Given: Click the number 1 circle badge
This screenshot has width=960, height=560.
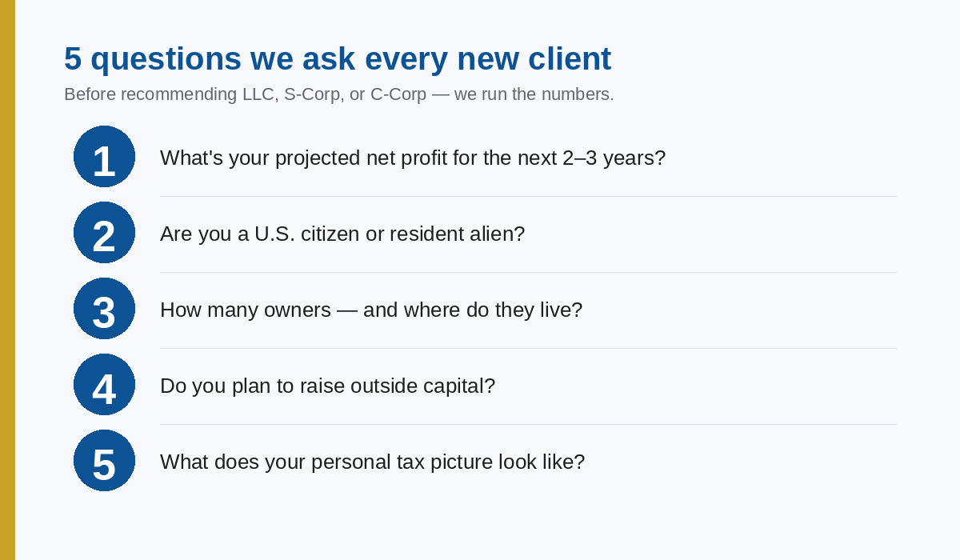Looking at the screenshot, I should click(104, 157).
